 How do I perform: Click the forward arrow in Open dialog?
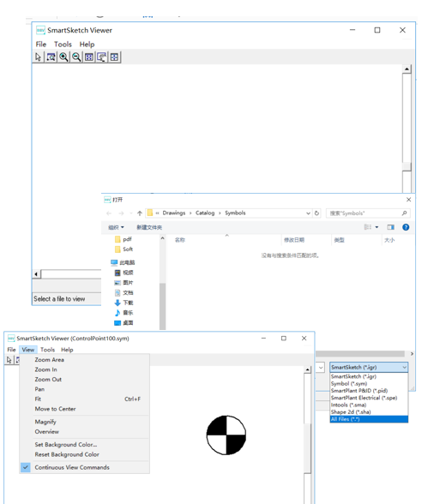(121, 213)
